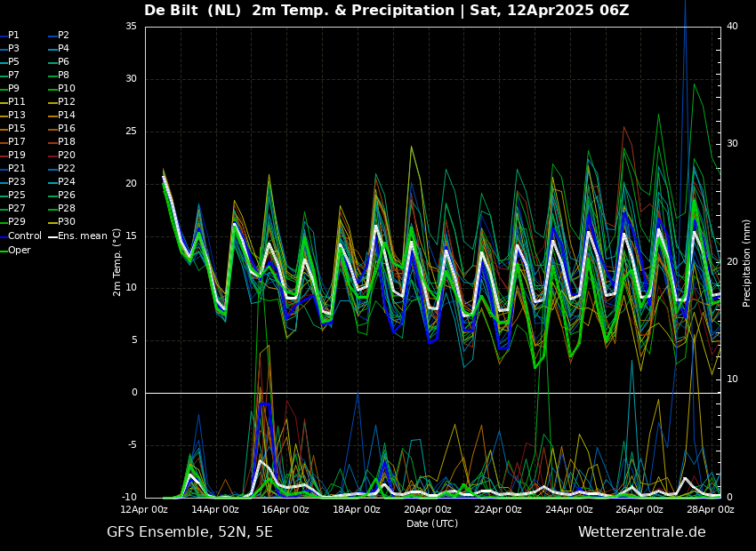Screen dimensions: 756x551
Task: Click the GFS Ensemble, 52N, 5E caption
Action: tap(190, 532)
